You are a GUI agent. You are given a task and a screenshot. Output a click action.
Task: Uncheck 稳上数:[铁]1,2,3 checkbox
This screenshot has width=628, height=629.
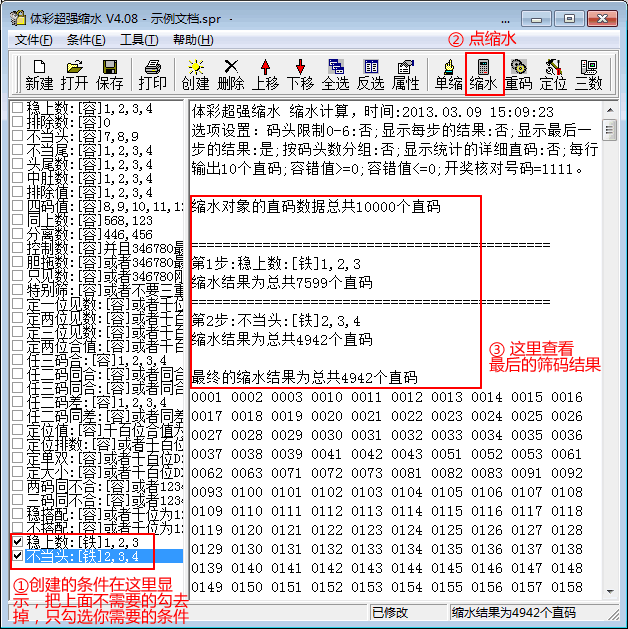[17, 542]
